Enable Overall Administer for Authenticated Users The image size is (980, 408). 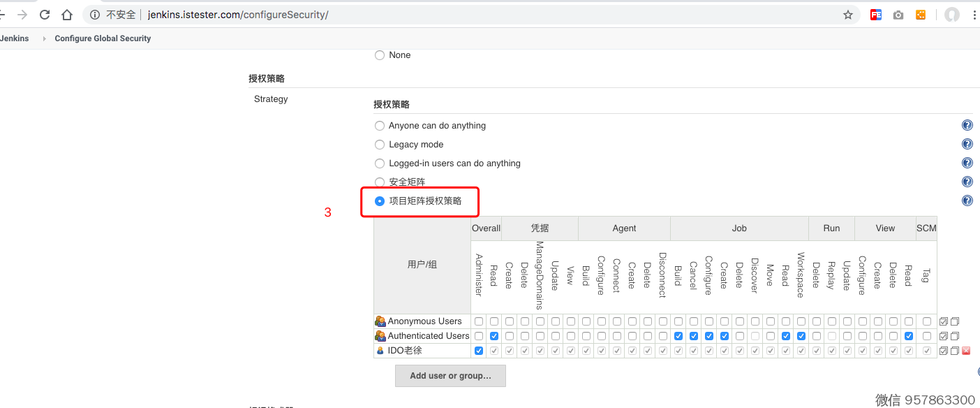(479, 336)
